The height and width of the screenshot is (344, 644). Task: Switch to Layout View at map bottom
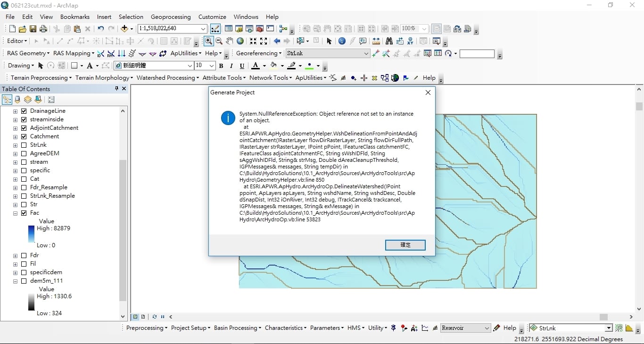(143, 317)
